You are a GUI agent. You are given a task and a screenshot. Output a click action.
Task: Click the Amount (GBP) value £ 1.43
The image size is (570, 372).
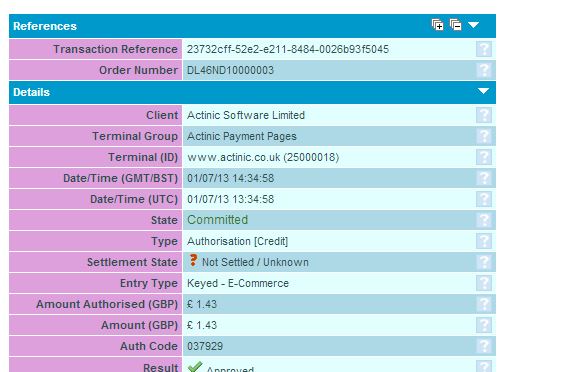202,325
